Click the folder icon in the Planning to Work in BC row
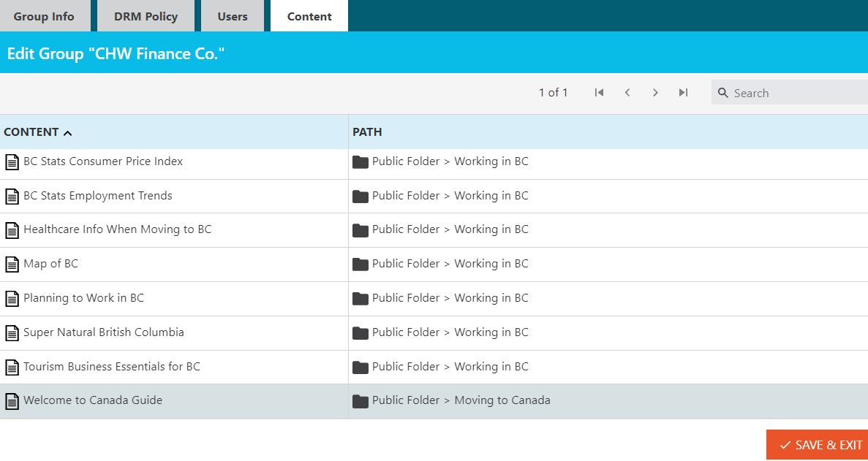Viewport: 868px width, 461px height. click(361, 299)
